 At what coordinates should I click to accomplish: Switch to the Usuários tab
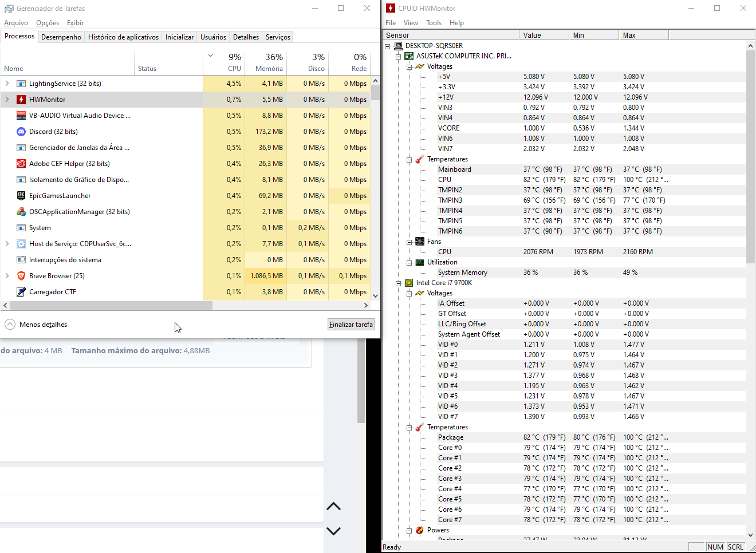[x=213, y=37]
